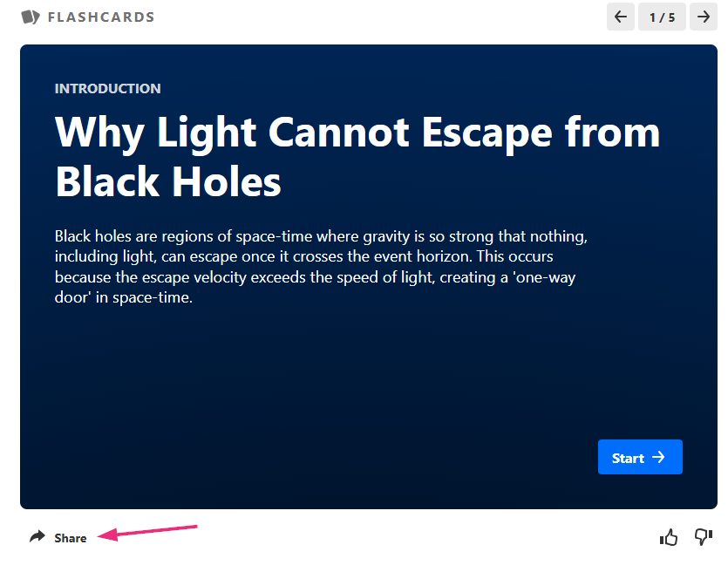Viewport: 728px width, 572px height.
Task: Click the Start button
Action: [640, 457]
